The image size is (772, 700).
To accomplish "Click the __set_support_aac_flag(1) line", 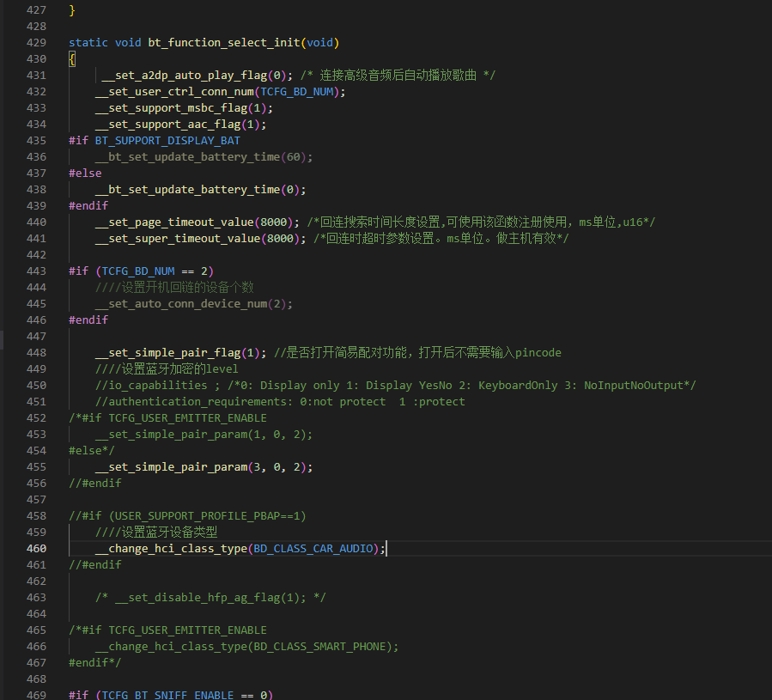I will 180,125.
